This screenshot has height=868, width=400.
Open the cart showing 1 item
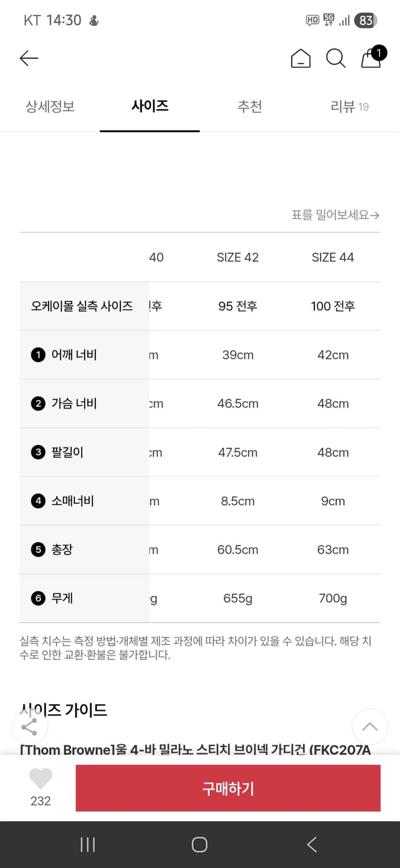[x=371, y=60]
